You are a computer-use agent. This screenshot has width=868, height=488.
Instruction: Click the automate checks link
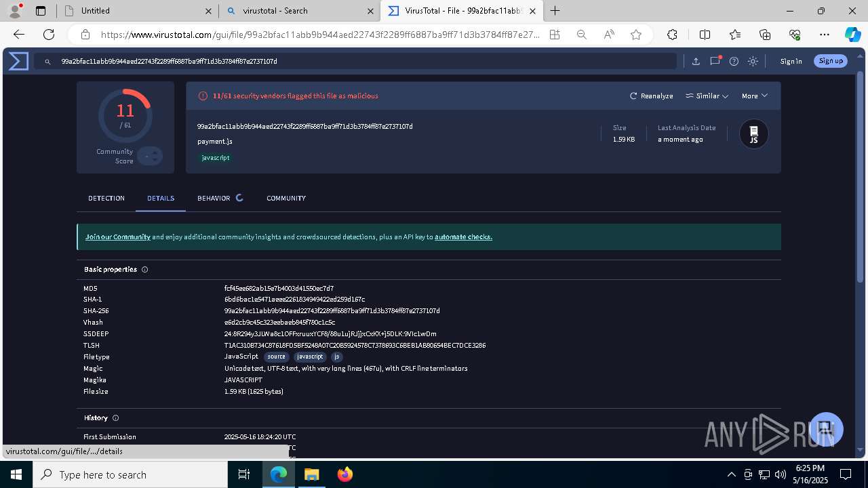pyautogui.click(x=463, y=237)
